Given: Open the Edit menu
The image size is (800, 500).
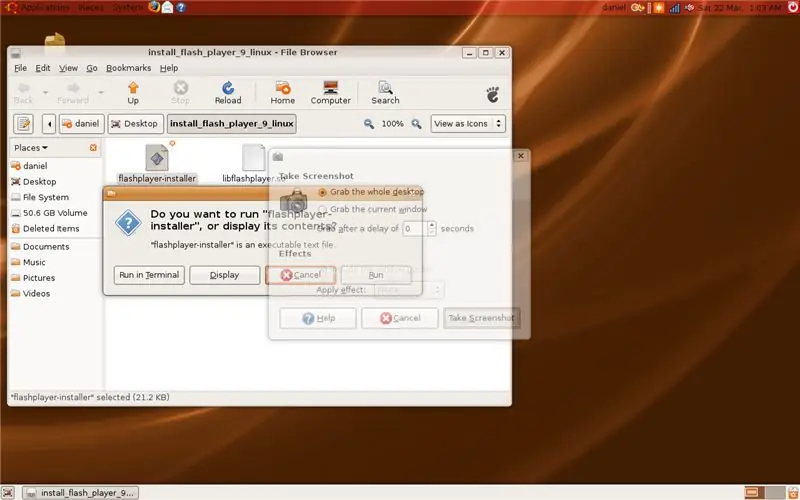Looking at the screenshot, I should pos(43,68).
